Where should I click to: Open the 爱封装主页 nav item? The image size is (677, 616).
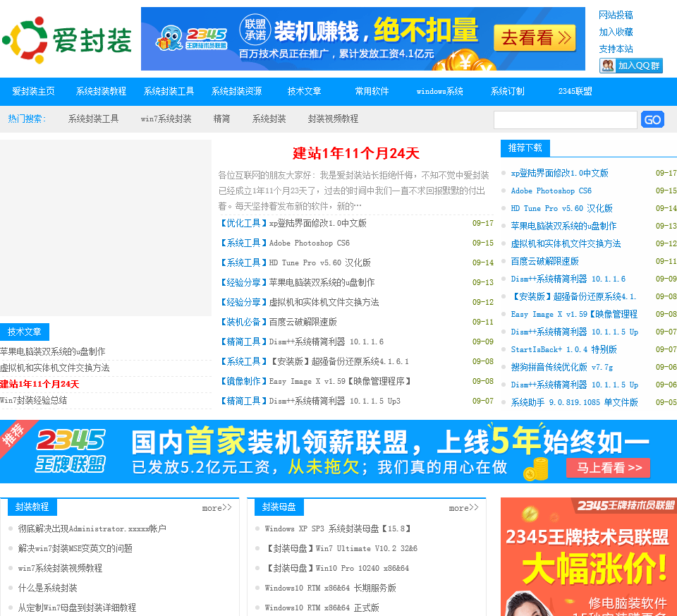[x=33, y=91]
